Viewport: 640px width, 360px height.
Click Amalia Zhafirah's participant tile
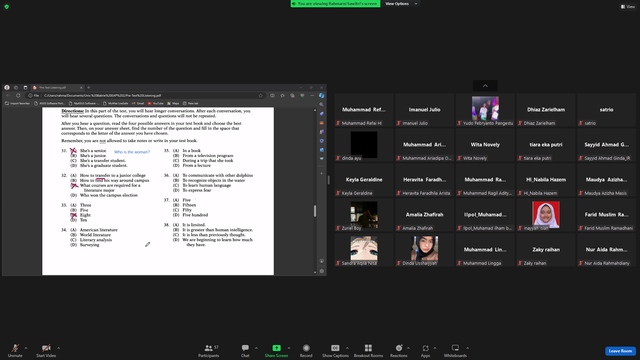424,215
